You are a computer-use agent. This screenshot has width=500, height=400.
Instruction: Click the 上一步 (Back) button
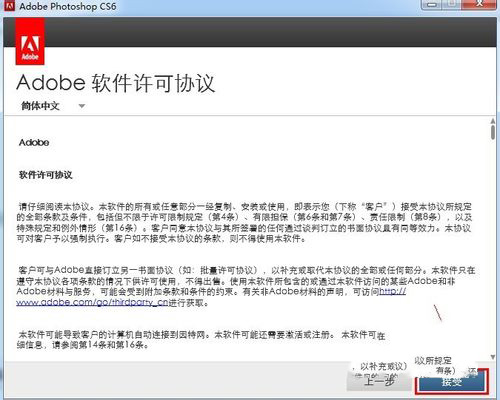(x=379, y=381)
